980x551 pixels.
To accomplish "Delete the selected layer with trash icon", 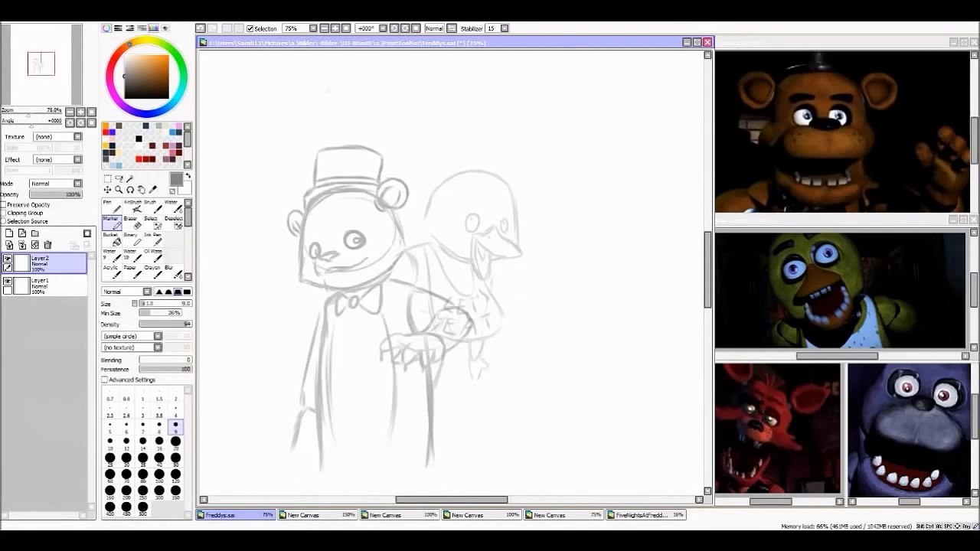I will (x=47, y=245).
